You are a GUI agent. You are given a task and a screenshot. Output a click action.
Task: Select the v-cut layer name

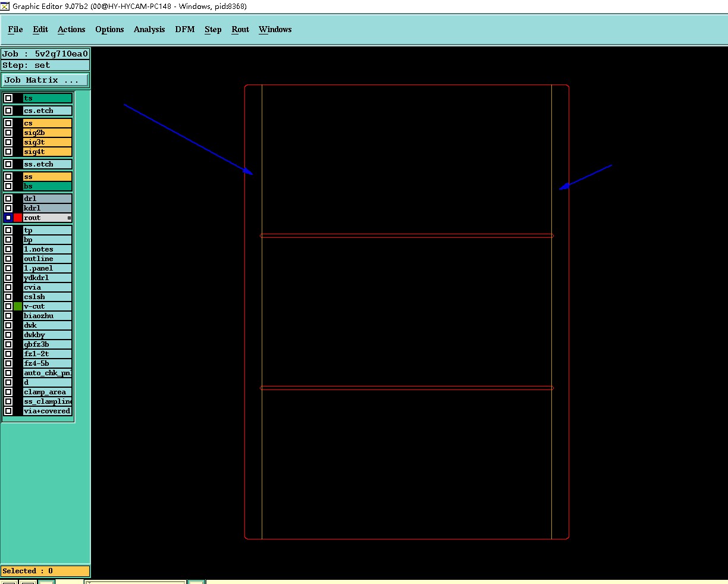coord(48,306)
